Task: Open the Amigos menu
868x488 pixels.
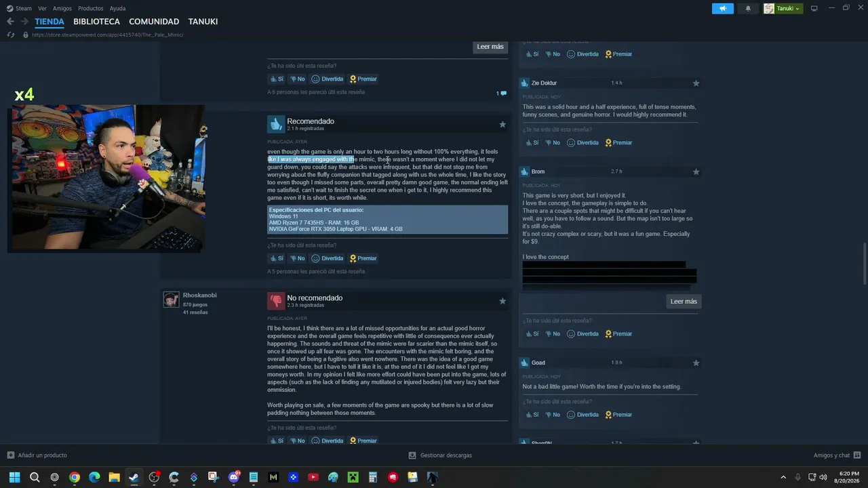Action: click(x=62, y=8)
